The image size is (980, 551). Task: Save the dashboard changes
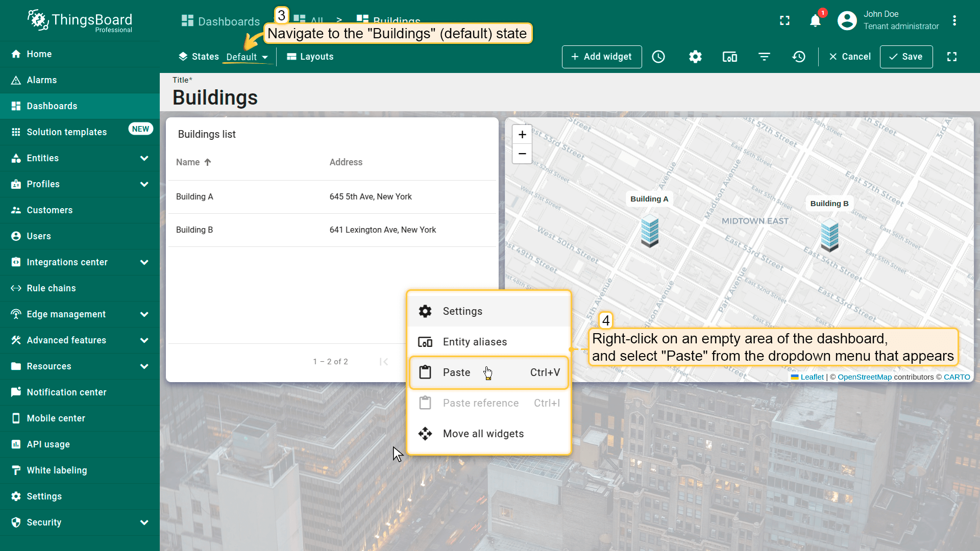pos(906,57)
